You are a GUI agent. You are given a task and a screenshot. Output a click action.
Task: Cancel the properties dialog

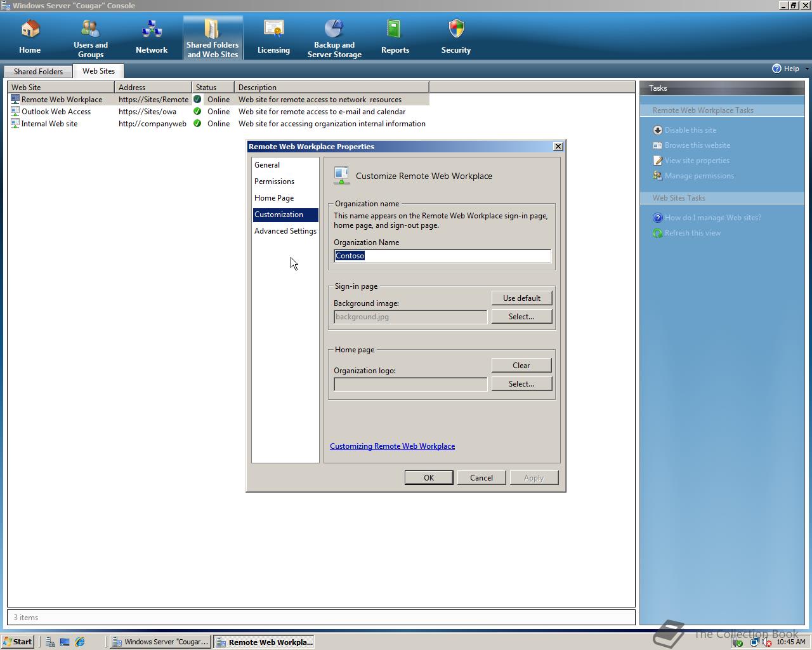pyautogui.click(x=481, y=477)
